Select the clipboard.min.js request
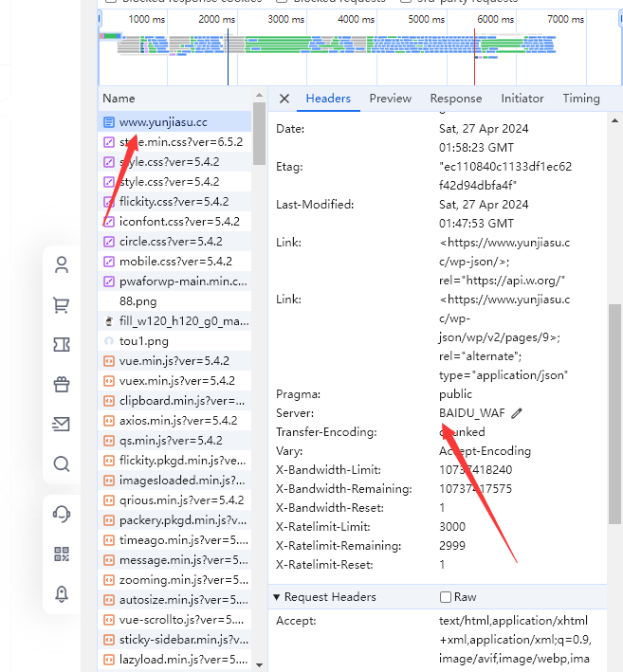Screen dimensions: 623x672 point(174,401)
